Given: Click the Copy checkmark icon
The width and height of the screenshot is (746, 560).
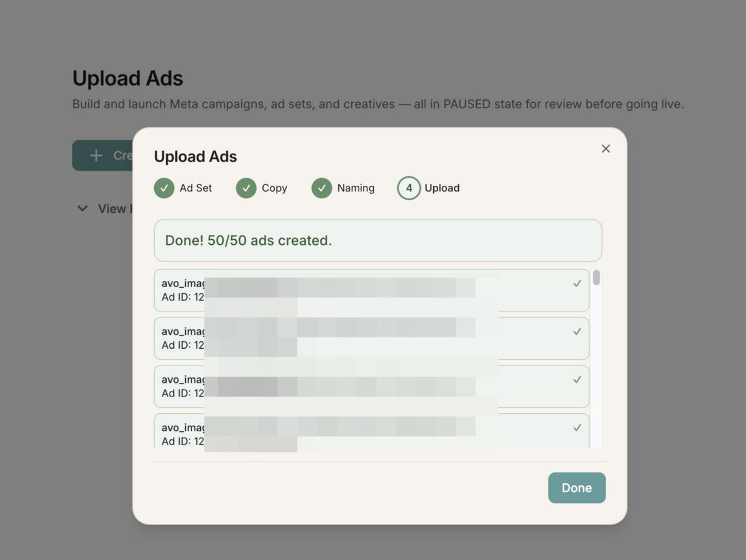Looking at the screenshot, I should [246, 188].
